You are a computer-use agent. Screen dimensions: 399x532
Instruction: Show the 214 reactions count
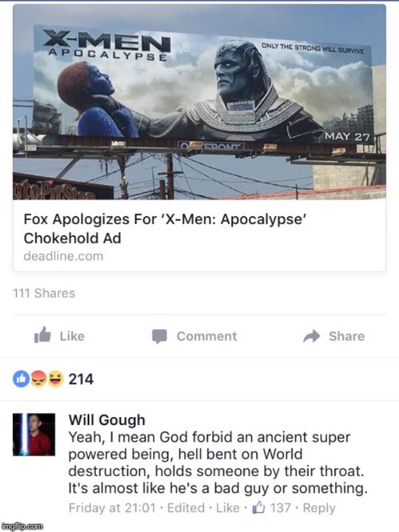tap(80, 379)
